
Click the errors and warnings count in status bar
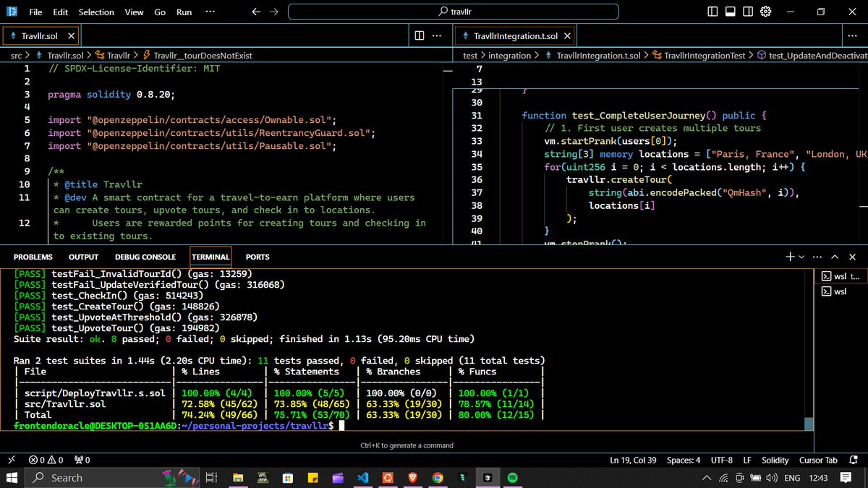click(x=46, y=460)
